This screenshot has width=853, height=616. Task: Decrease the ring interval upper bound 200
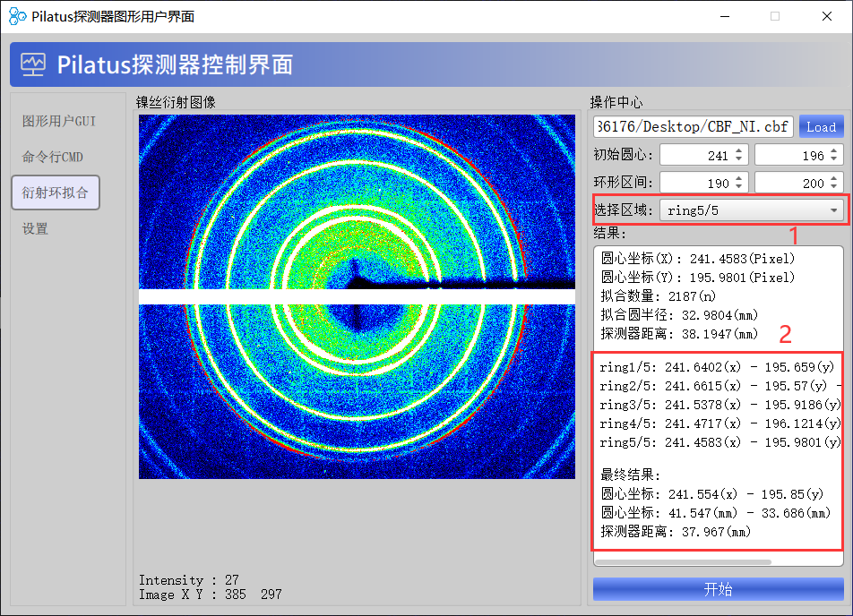[834, 187]
